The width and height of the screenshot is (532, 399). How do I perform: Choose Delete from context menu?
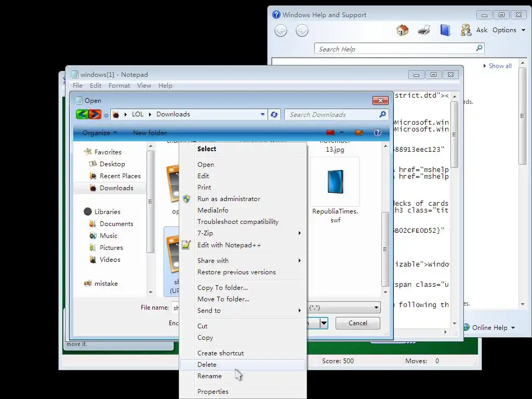point(243,364)
